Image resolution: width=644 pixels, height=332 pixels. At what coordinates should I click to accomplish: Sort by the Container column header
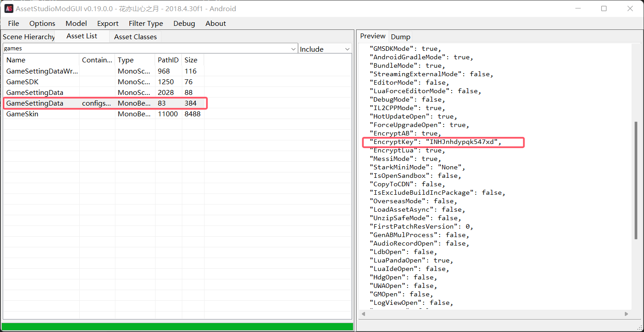point(97,60)
